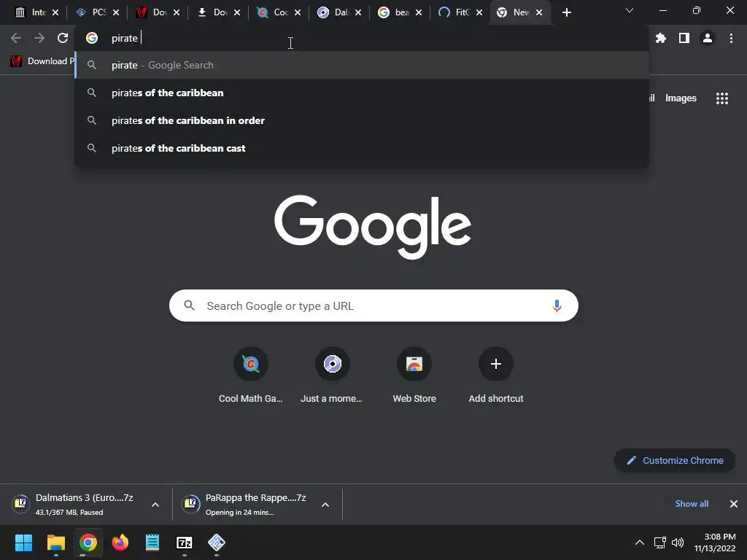Open the tab search dropdown arrow
Screen dimensions: 747x560
click(x=630, y=10)
